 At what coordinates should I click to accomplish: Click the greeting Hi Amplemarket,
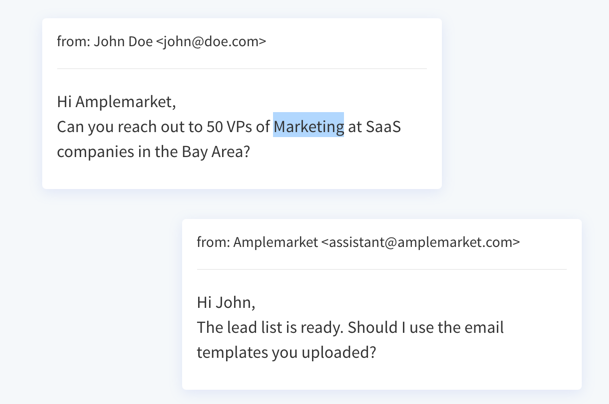tap(116, 102)
